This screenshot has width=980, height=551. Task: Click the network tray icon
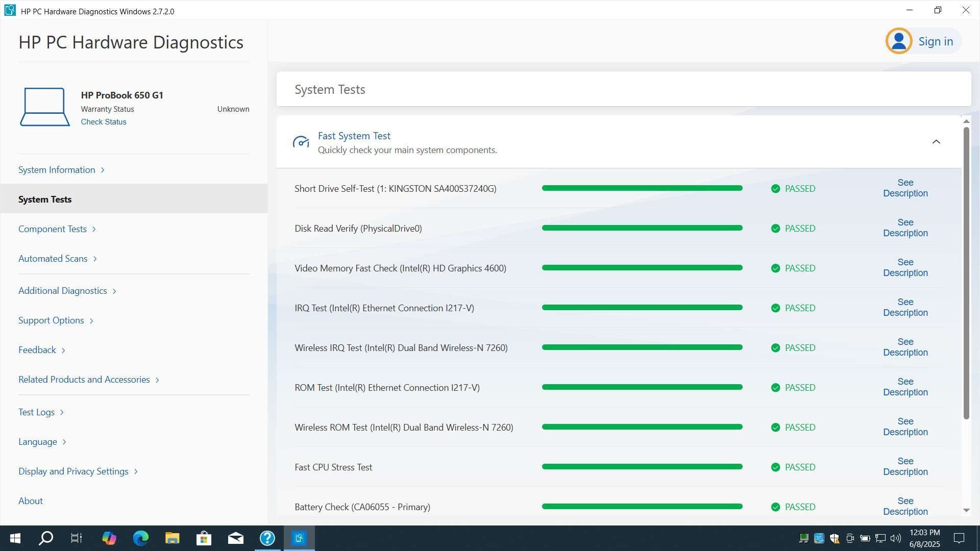(880, 538)
